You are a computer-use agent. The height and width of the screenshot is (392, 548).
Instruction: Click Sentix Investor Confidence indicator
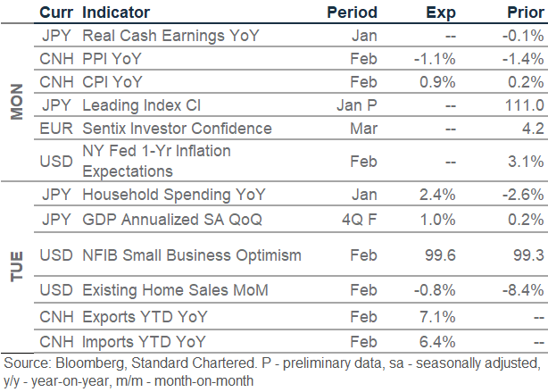[x=176, y=129]
